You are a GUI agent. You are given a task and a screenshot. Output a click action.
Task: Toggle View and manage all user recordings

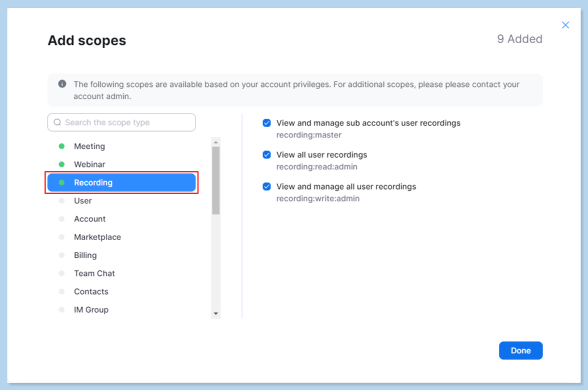(266, 187)
